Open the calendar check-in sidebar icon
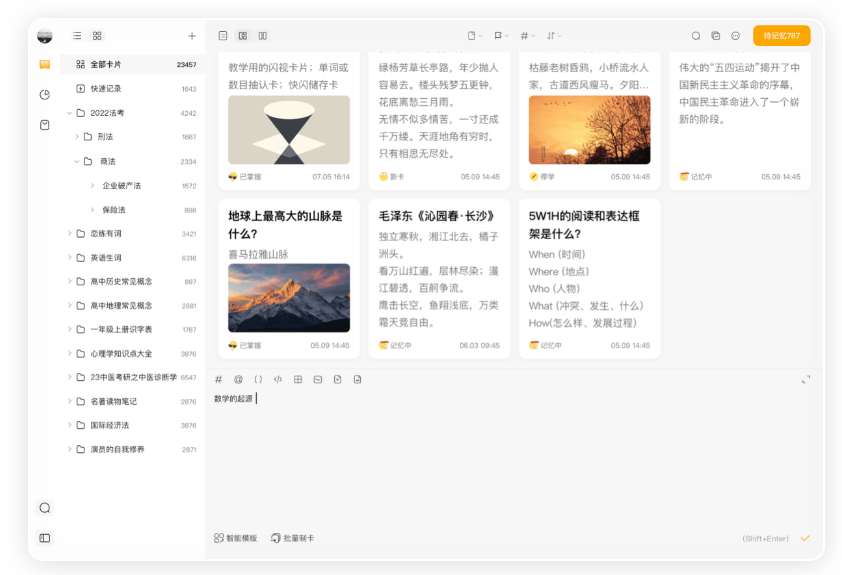This screenshot has height=575, width=842. [45, 125]
